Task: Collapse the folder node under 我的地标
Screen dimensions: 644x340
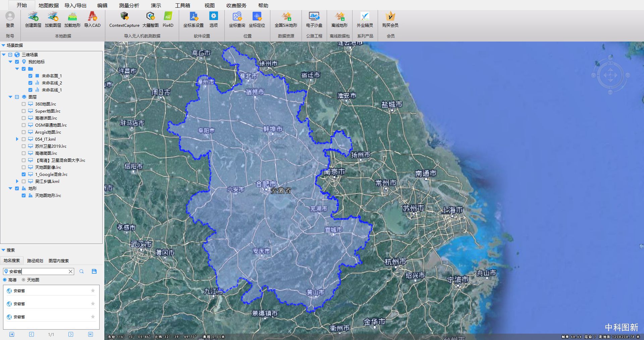Action: 17,69
